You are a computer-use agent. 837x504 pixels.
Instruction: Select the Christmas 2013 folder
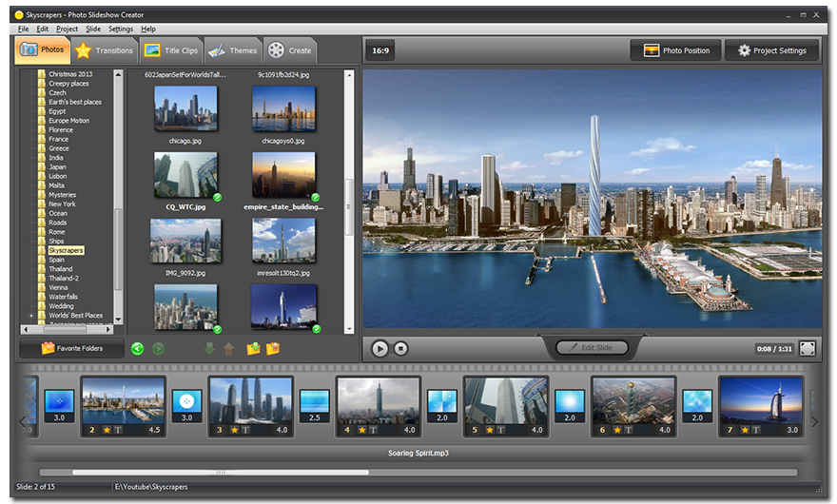point(70,74)
